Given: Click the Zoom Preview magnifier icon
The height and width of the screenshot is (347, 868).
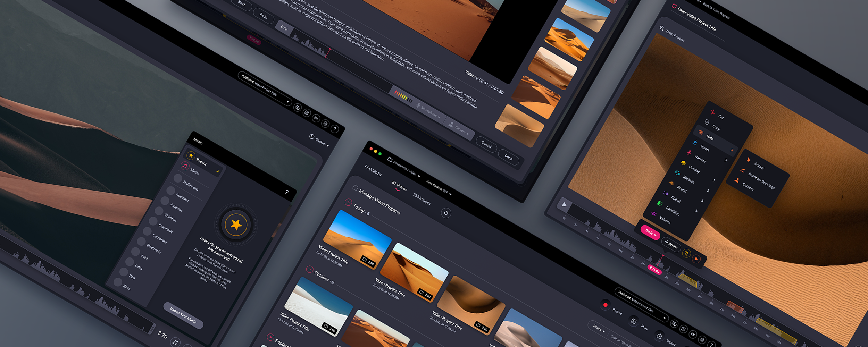Looking at the screenshot, I should (x=662, y=28).
